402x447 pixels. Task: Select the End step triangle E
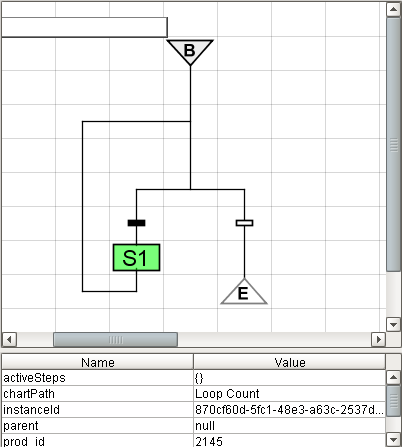pos(244,292)
